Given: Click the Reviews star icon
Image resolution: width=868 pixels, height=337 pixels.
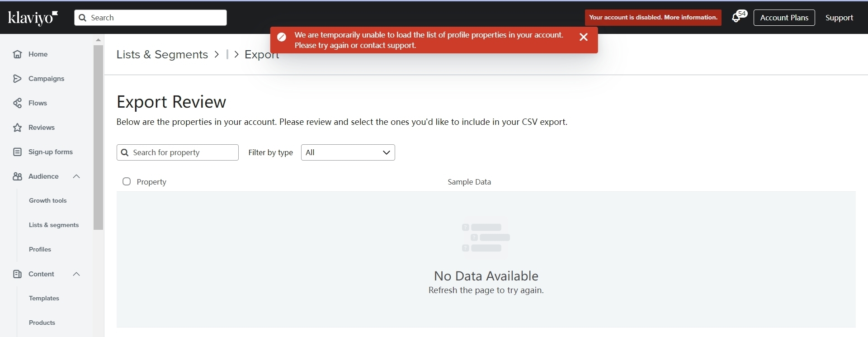Looking at the screenshot, I should tap(17, 128).
